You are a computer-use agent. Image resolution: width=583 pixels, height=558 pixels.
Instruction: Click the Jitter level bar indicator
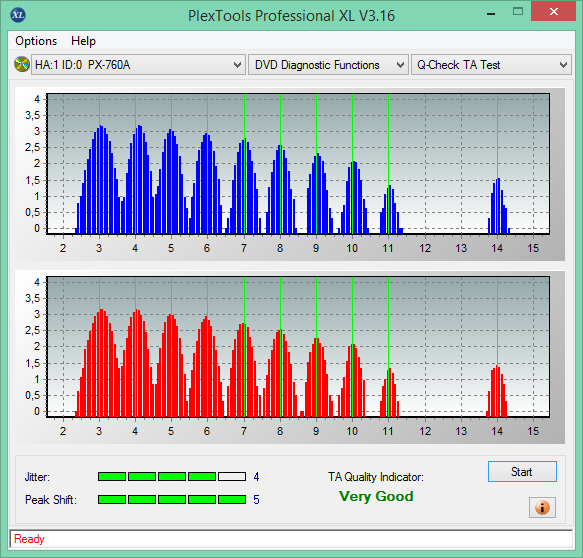tap(172, 477)
